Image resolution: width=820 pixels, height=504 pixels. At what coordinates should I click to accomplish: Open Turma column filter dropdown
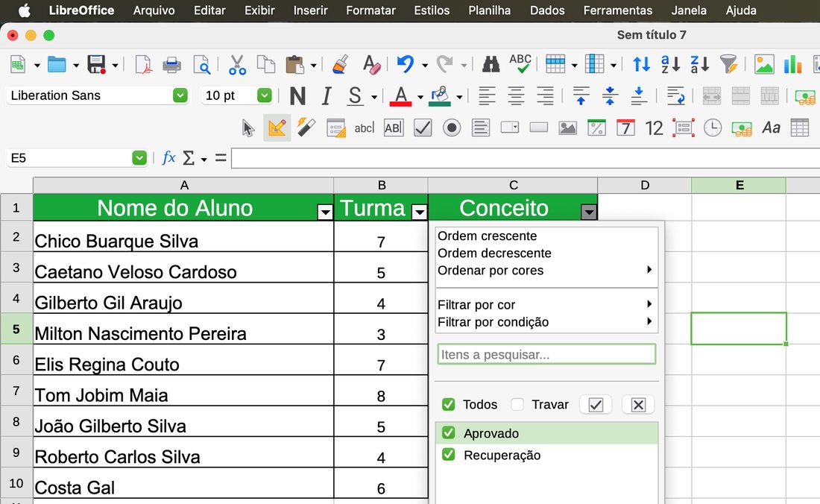pyautogui.click(x=420, y=212)
